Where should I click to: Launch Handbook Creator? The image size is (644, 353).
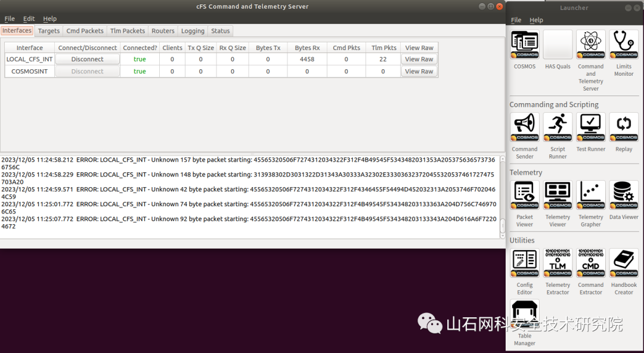pyautogui.click(x=624, y=262)
